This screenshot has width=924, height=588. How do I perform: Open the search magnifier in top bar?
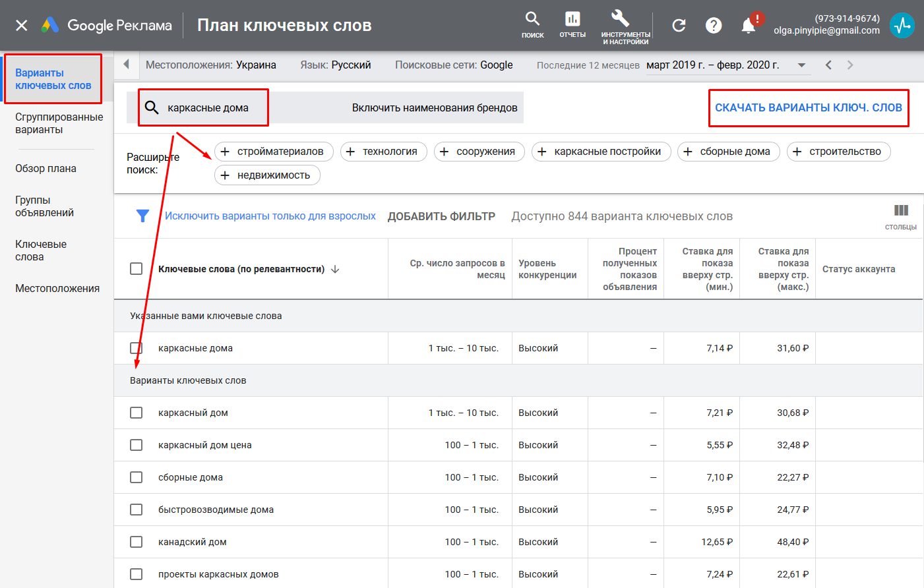click(532, 19)
